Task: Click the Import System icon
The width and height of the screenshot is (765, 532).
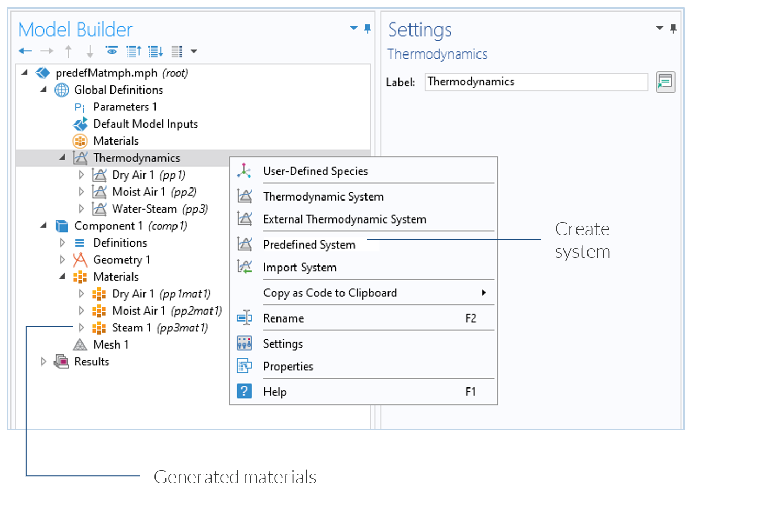Action: click(x=244, y=267)
